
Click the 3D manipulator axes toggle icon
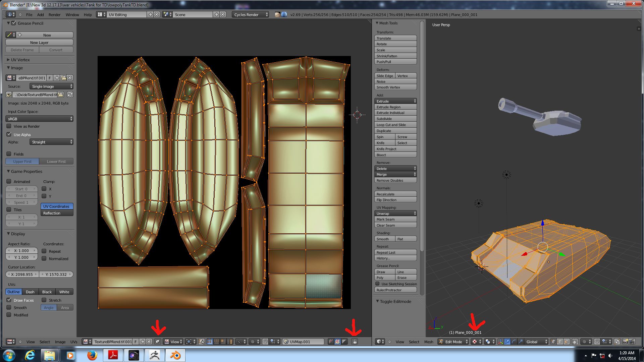pyautogui.click(x=500, y=342)
